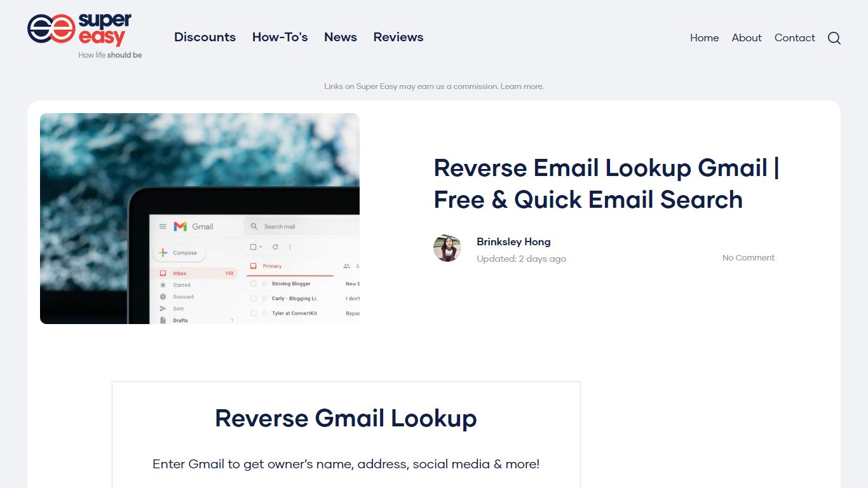Open the Contact page
This screenshot has height=488, width=868.
794,37
